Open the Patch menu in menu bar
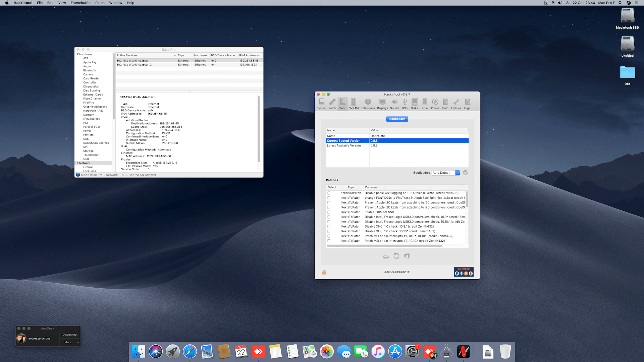The width and height of the screenshot is (644, 362). click(x=100, y=3)
